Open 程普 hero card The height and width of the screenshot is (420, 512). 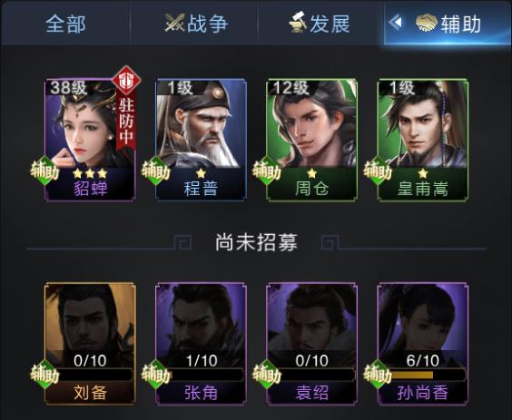point(201,140)
